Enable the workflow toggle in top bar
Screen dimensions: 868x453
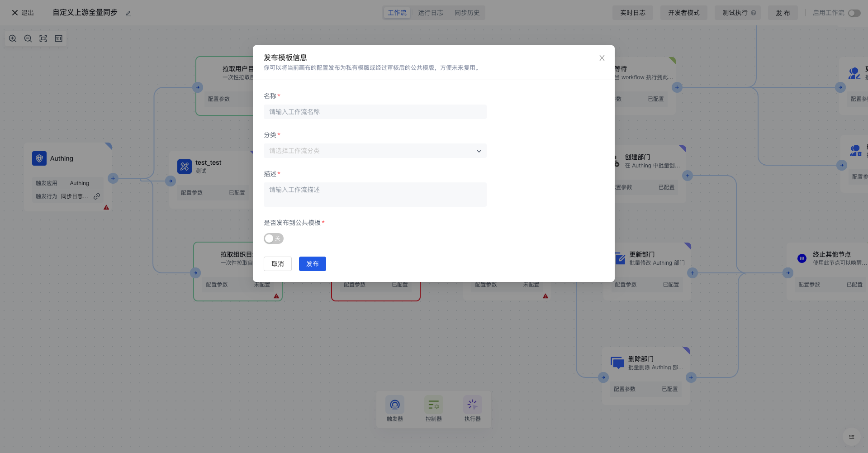pyautogui.click(x=854, y=13)
